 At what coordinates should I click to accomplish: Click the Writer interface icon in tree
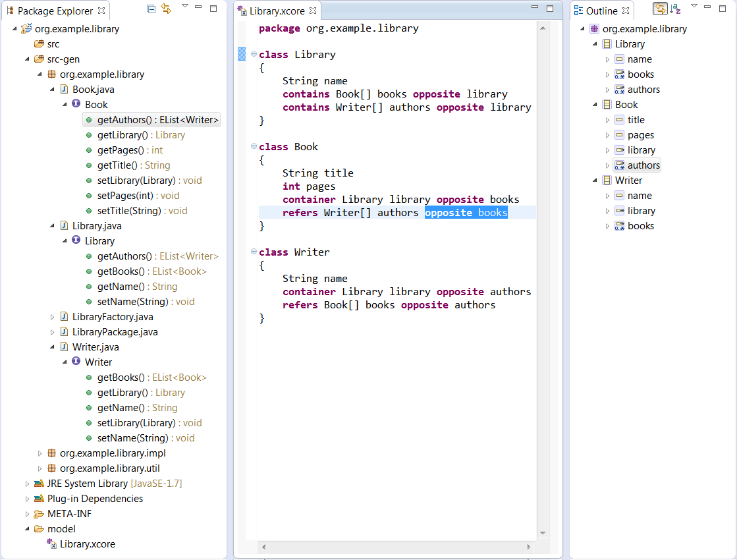coord(76,362)
